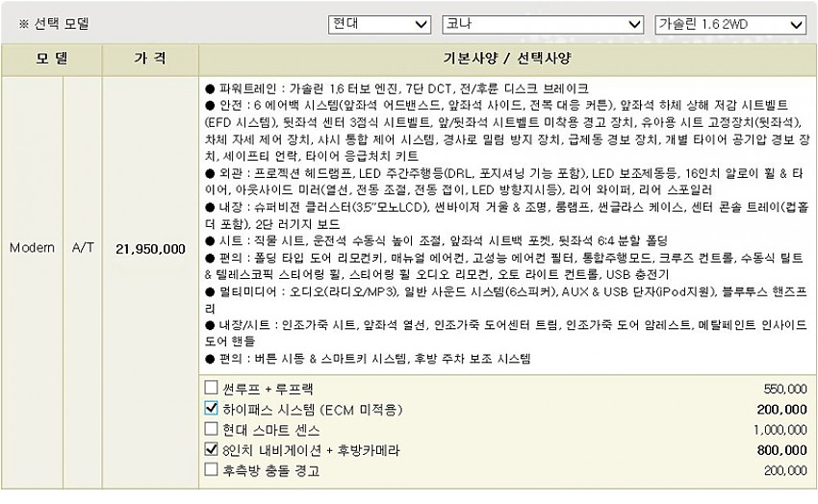Click the Modern trim name cell
The height and width of the screenshot is (504, 818).
click(32, 248)
